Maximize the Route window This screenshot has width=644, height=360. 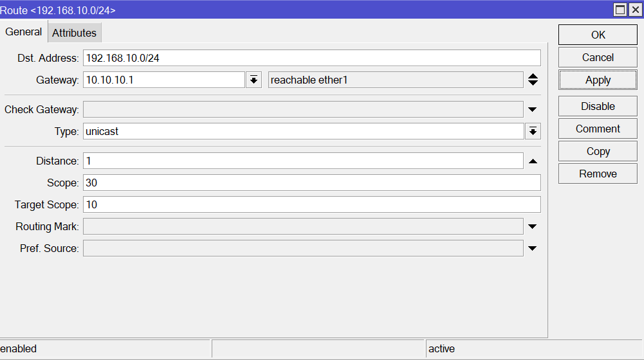tap(620, 10)
